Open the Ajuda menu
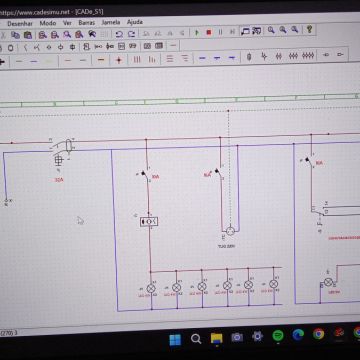This screenshot has width=360, height=360. point(135,22)
